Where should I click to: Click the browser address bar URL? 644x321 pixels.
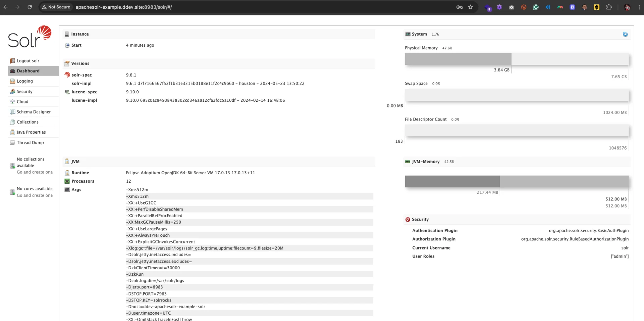click(124, 7)
